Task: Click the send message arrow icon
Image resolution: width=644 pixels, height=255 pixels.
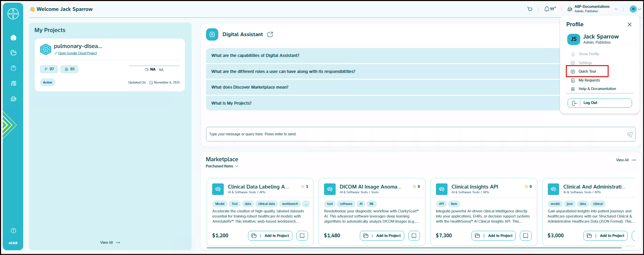Action: [x=630, y=134]
